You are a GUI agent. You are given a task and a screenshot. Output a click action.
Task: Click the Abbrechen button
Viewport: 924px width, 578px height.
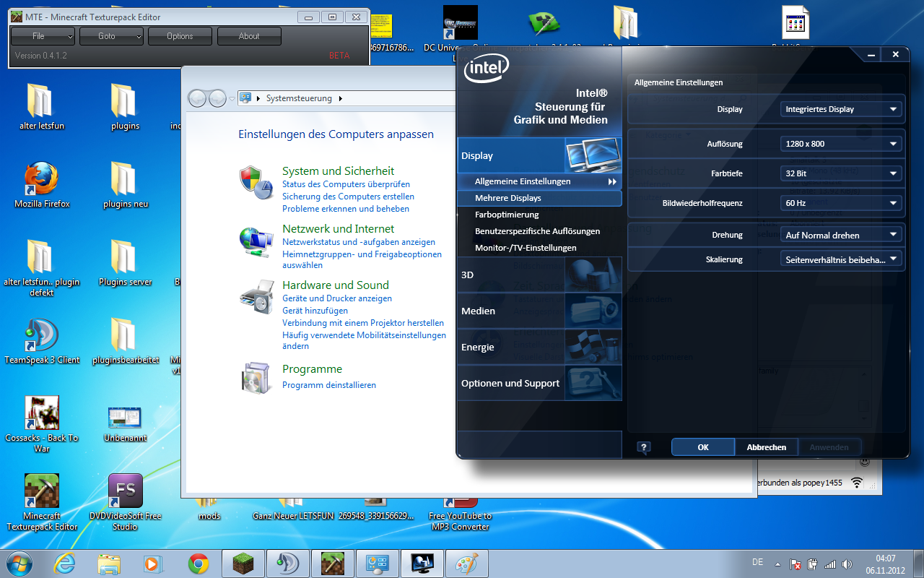(x=766, y=447)
